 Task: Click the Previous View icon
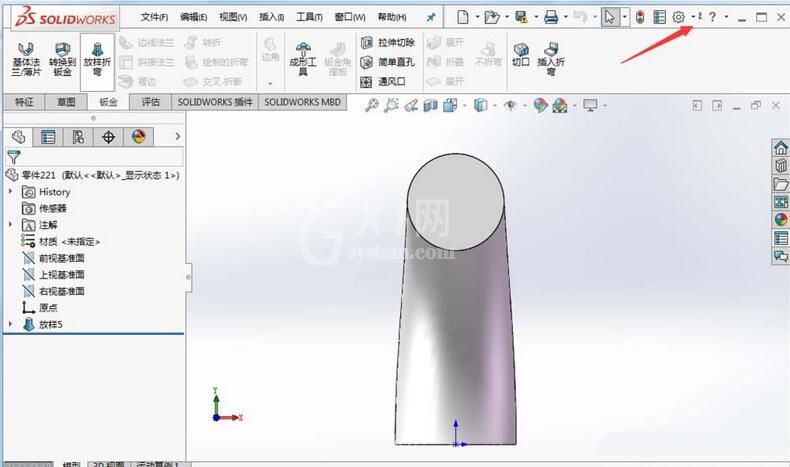coord(411,105)
